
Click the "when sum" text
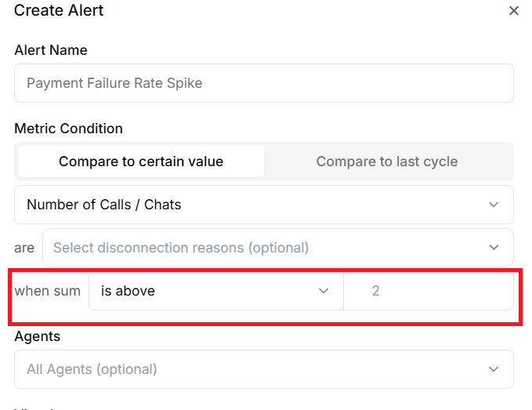click(x=48, y=291)
